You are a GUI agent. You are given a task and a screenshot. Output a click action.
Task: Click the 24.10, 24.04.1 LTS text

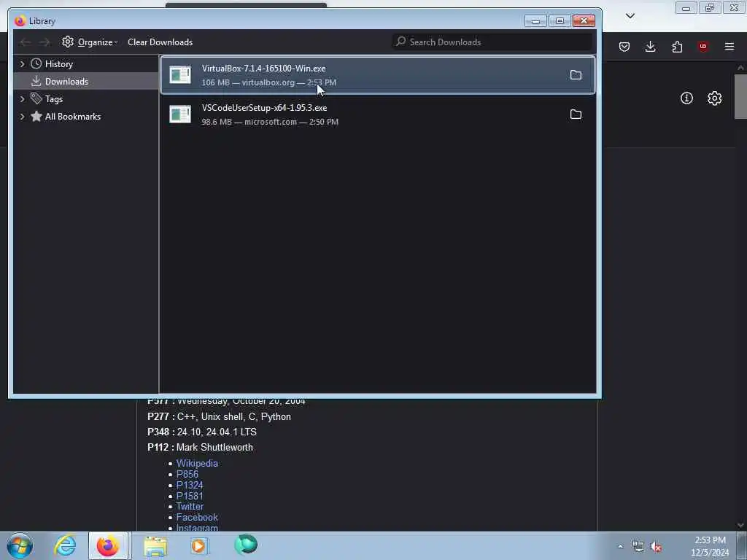click(217, 432)
